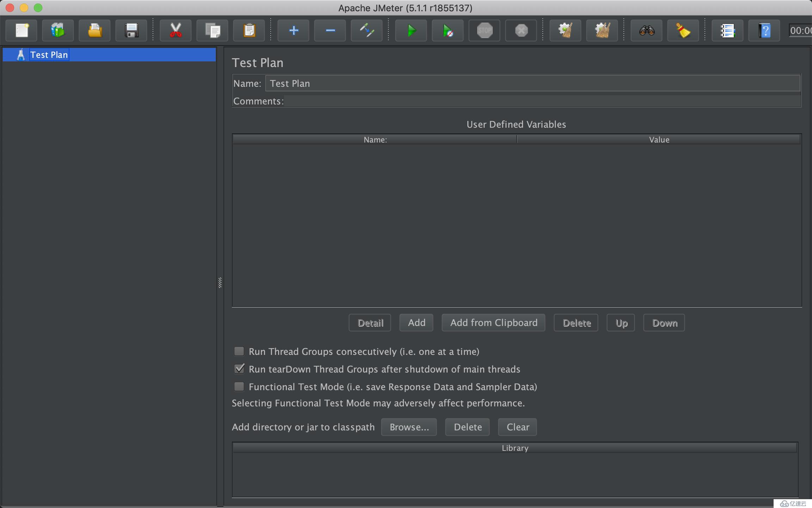Start test with green play icon
The width and height of the screenshot is (812, 508).
point(411,31)
